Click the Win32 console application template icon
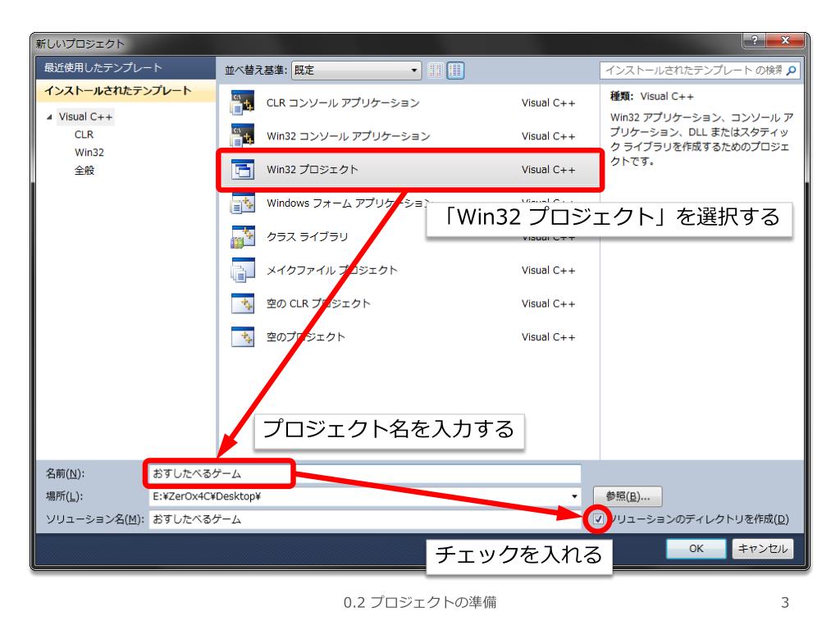 point(242,136)
